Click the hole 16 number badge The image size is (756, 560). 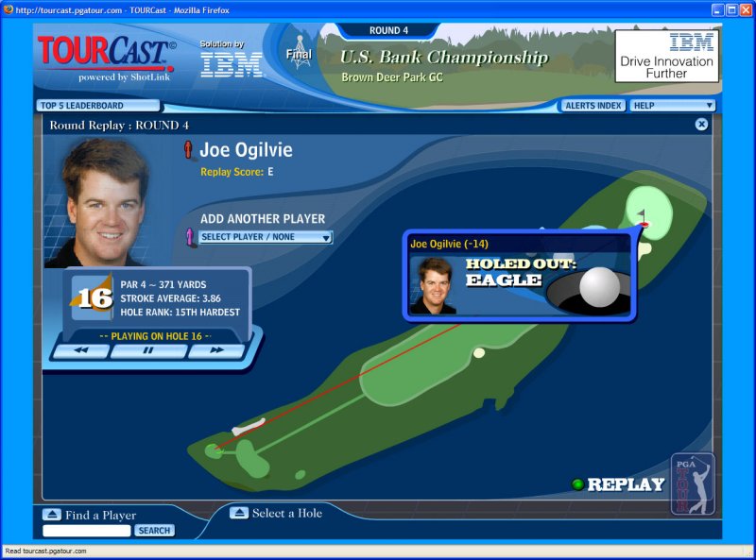92,298
